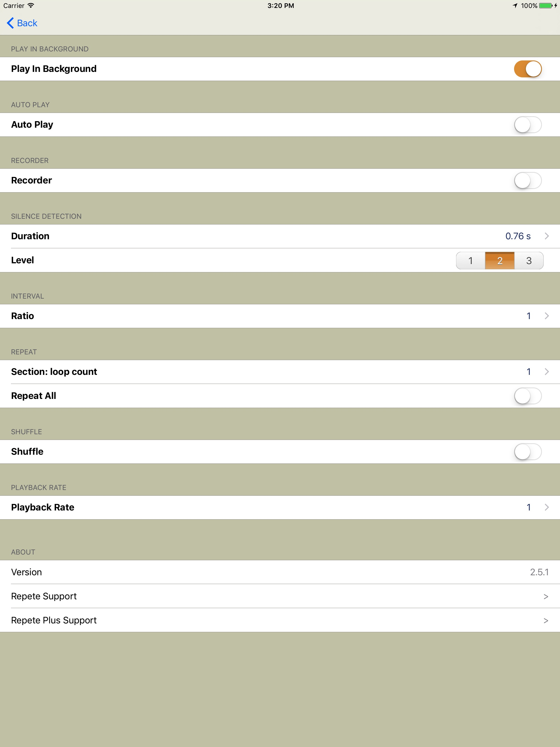Go Back to the previous screen
This screenshot has height=747, width=560.
coord(22,23)
